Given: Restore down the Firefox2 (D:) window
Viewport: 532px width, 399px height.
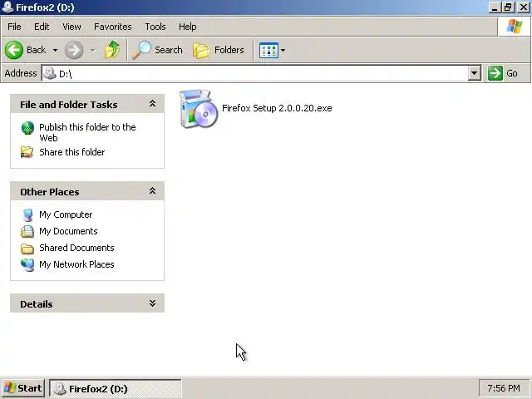Looking at the screenshot, I should (x=508, y=7).
